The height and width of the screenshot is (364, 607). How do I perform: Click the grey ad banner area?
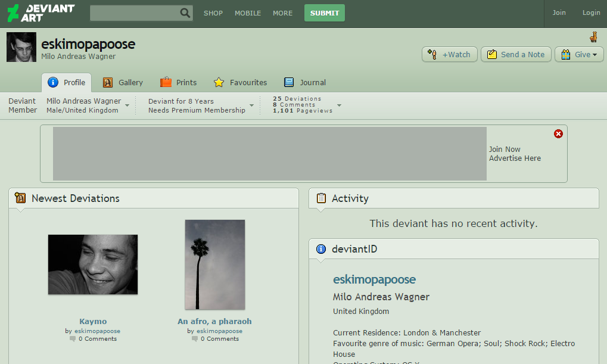coord(270,154)
